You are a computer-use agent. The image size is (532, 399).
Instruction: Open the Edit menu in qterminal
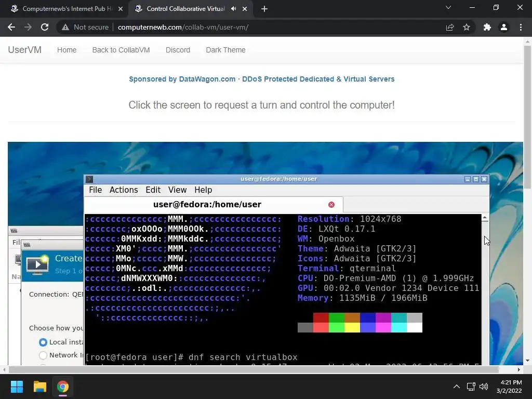(x=153, y=190)
